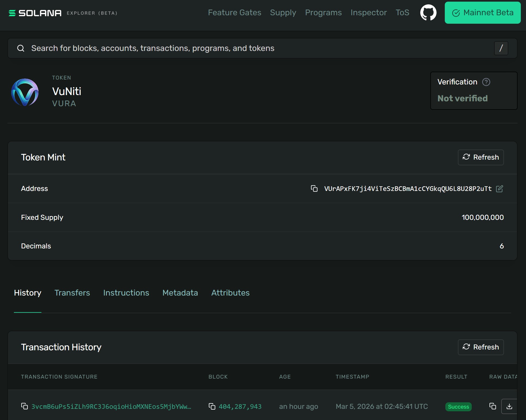Click the GitHub icon in the header
The image size is (526, 420).
pyautogui.click(x=428, y=13)
